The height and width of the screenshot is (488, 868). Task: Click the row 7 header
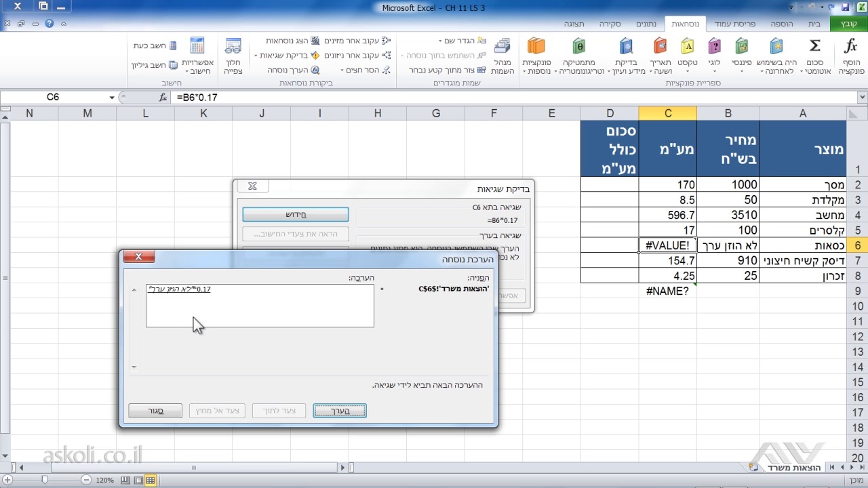pos(857,261)
